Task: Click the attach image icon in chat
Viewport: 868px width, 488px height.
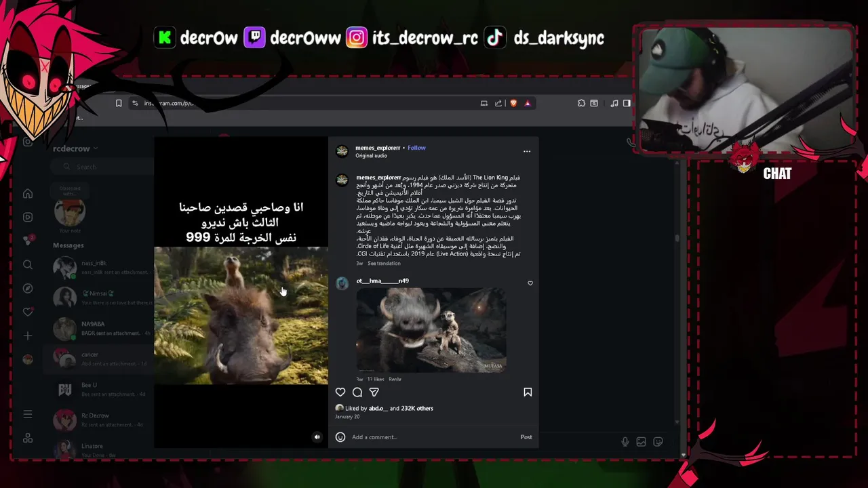Action: pyautogui.click(x=642, y=442)
